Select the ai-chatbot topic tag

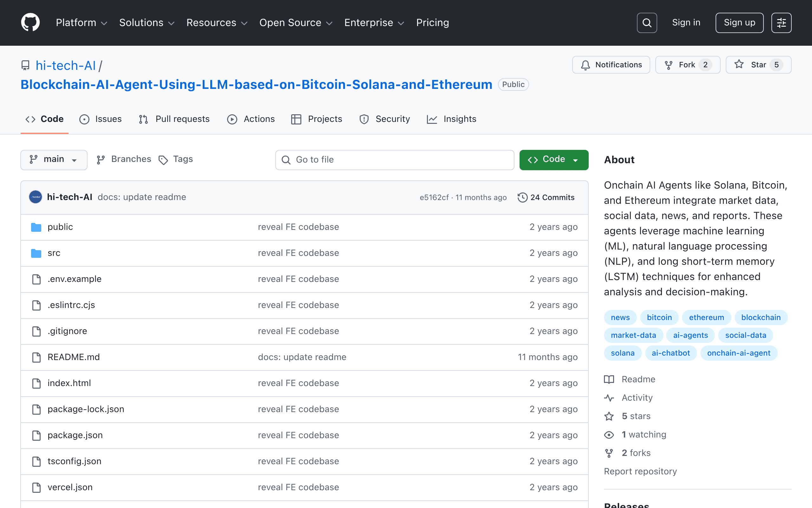click(671, 353)
